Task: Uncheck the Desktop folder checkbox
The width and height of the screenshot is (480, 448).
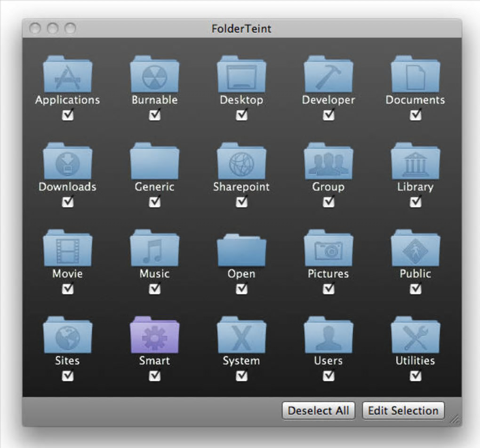Action: click(241, 115)
